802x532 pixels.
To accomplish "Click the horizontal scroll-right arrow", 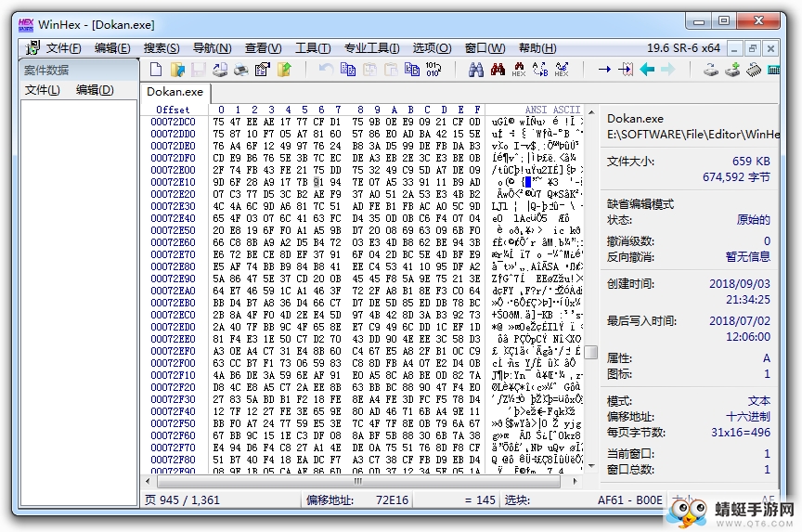I will click(x=575, y=481).
